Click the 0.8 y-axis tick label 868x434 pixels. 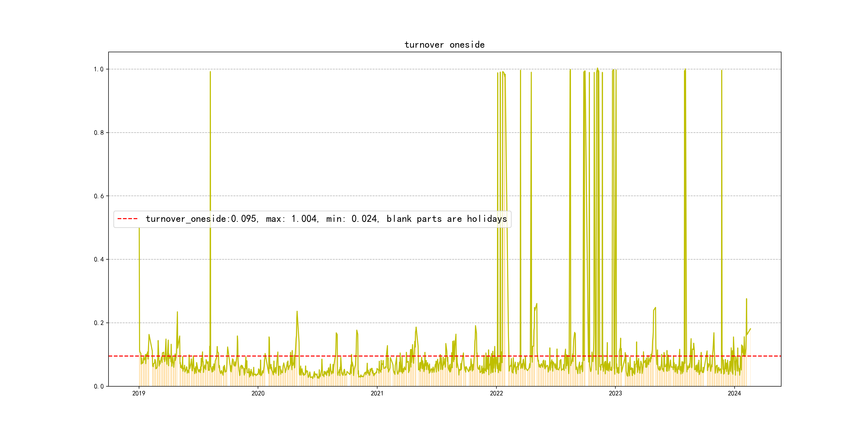click(98, 133)
